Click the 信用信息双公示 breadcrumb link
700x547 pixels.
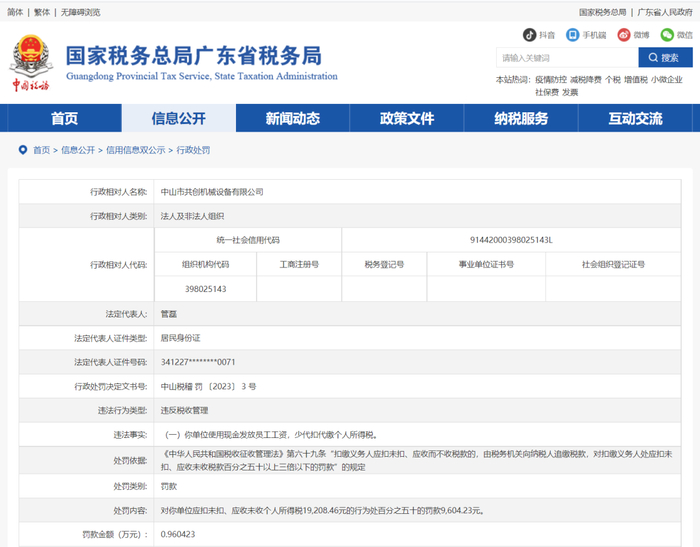click(136, 150)
